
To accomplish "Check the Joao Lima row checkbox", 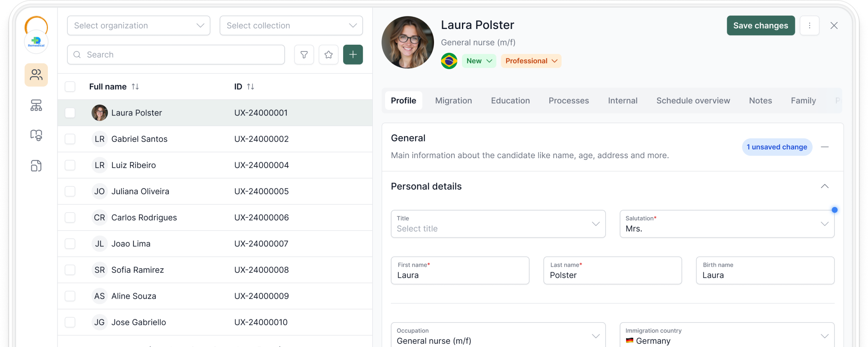I will pos(70,244).
